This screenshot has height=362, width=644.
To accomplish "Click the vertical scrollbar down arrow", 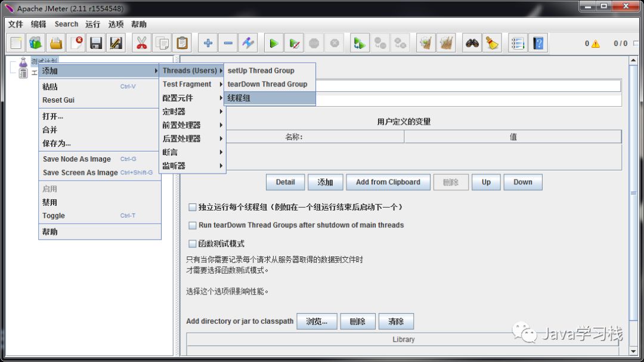I will (x=633, y=351).
